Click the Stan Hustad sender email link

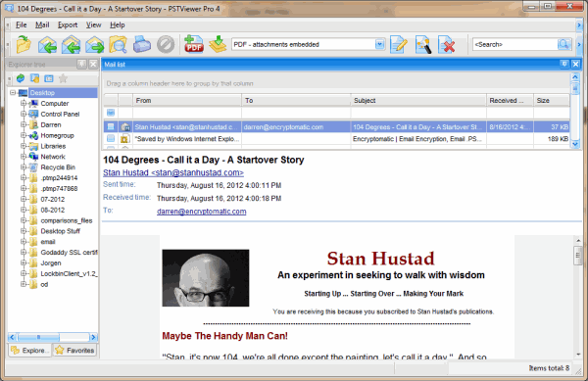[x=173, y=172]
